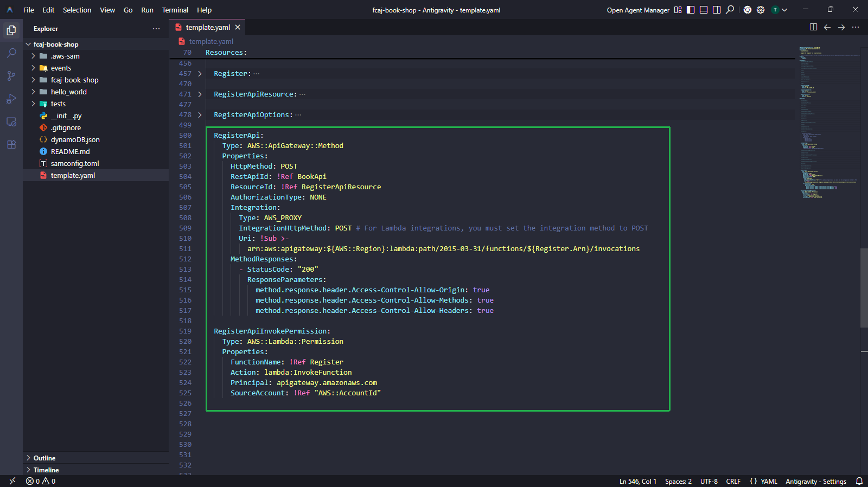868x487 pixels.
Task: Click the Antigravity app logo icon
Action: click(x=10, y=10)
